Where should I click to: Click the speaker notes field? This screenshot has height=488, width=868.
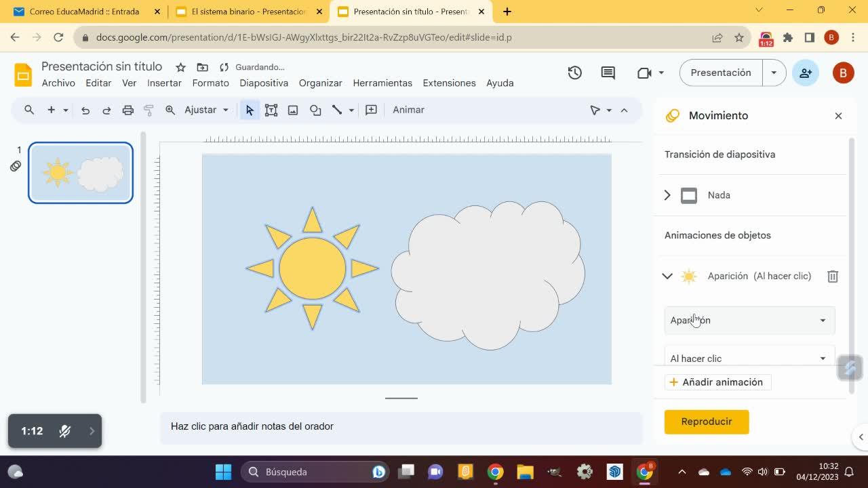click(400, 426)
